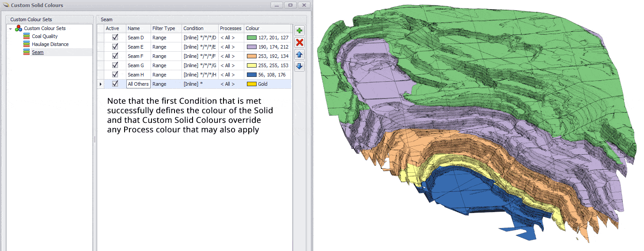
Task: Uncheck the Active checkbox for Seam D
Action: (115, 38)
